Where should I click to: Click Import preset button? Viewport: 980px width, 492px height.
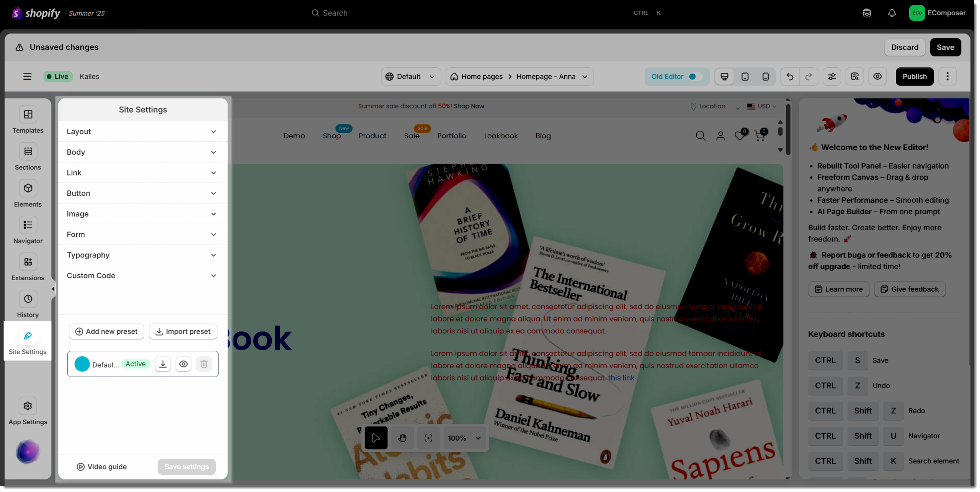coord(183,332)
